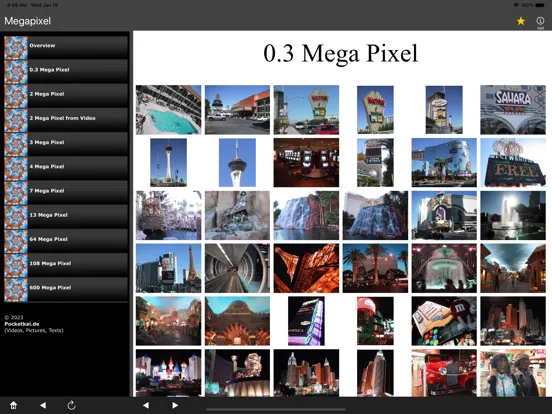
Task: Select the 64 Mega Pixel entry
Action: pos(66,242)
